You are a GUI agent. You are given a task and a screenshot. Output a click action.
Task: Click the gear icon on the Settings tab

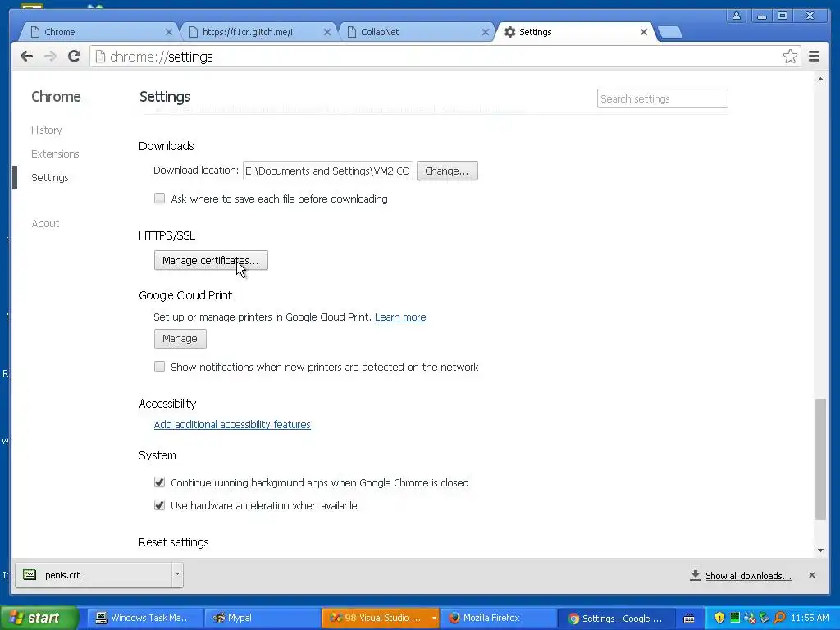click(510, 32)
